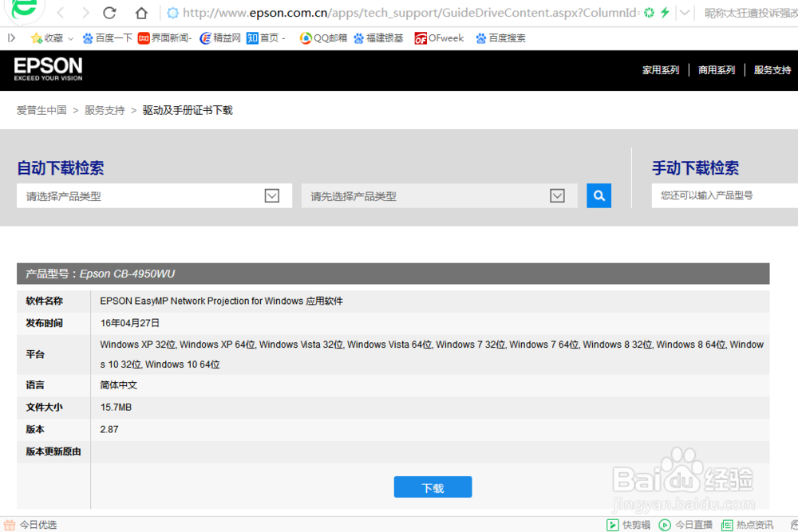The image size is (798, 532).
Task: Open the 界面新闻 bookmark
Action: (x=165, y=38)
